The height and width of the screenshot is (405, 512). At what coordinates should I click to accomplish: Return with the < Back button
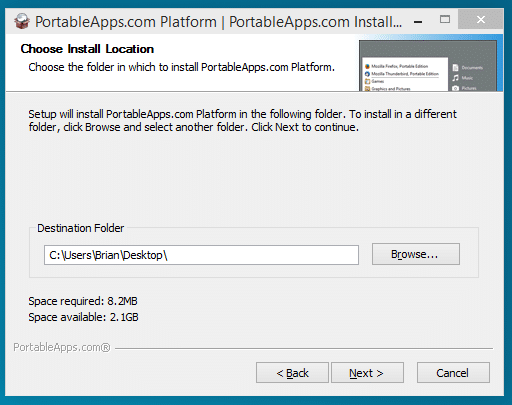click(292, 373)
